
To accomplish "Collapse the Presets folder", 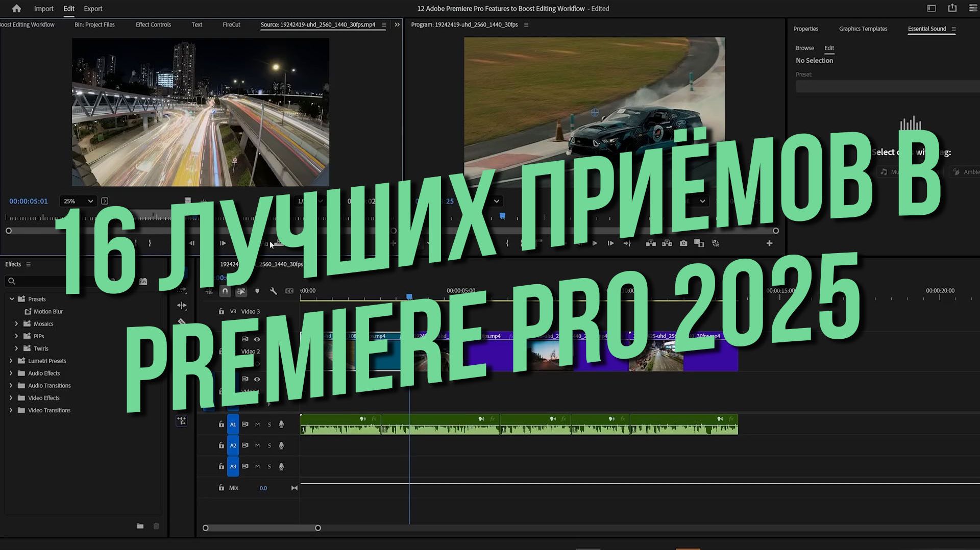I will click(12, 299).
